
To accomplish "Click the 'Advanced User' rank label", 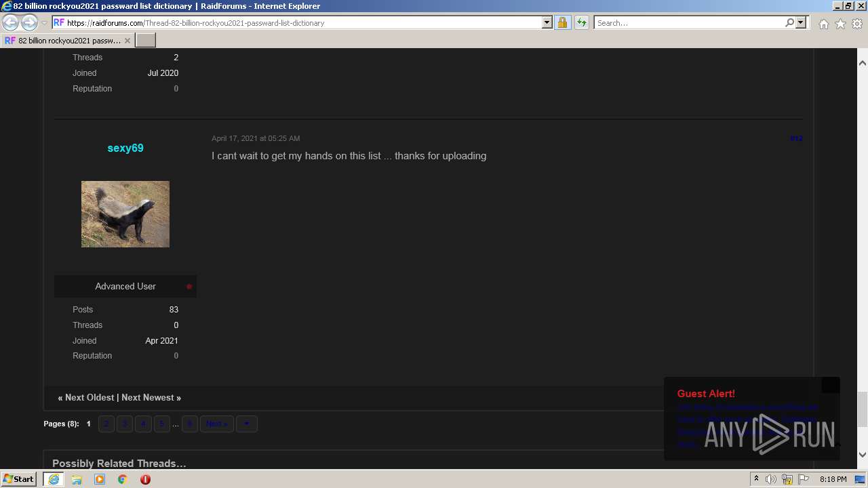I will [x=125, y=286].
